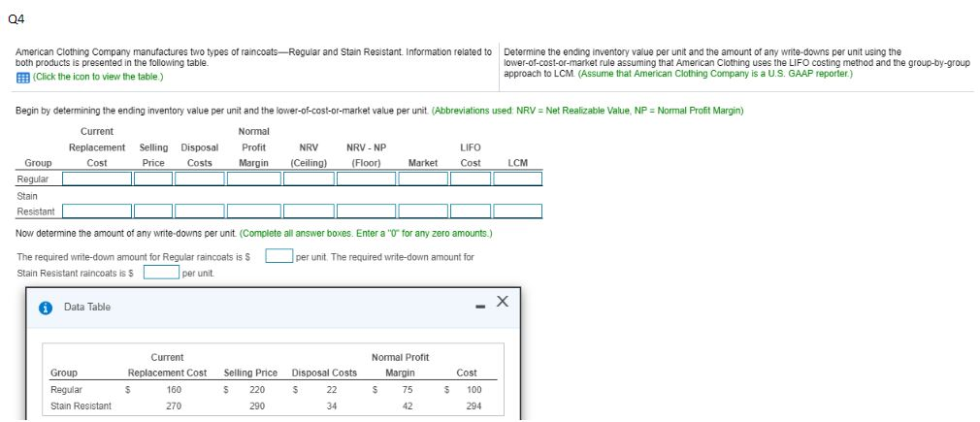Click the 'Q4' question label
The width and height of the screenshot is (980, 422).
[x=16, y=18]
